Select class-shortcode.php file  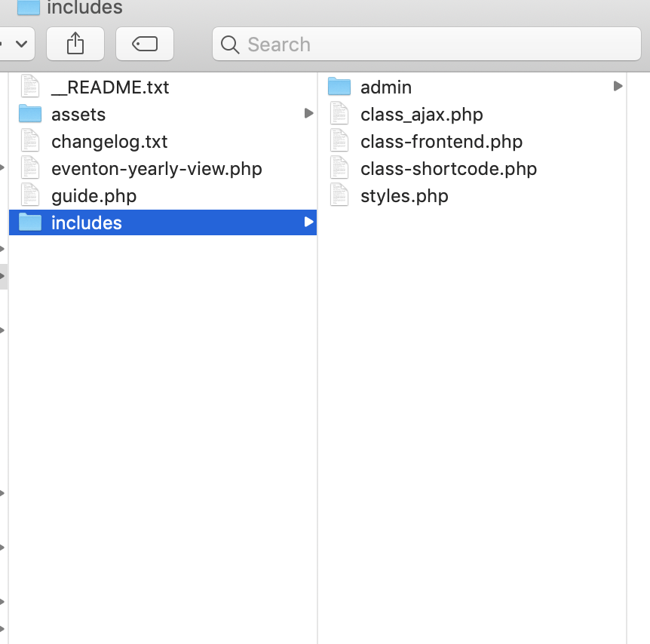(x=449, y=168)
